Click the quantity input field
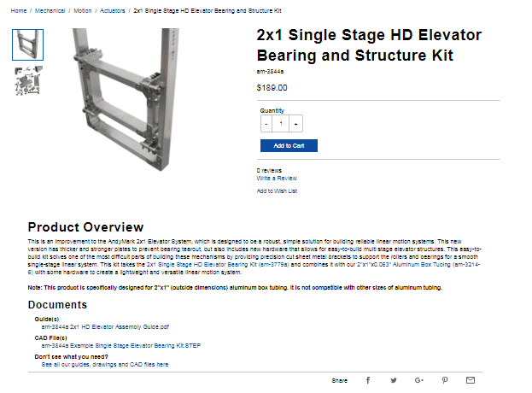The height and width of the screenshot is (393, 532). pyautogui.click(x=281, y=124)
